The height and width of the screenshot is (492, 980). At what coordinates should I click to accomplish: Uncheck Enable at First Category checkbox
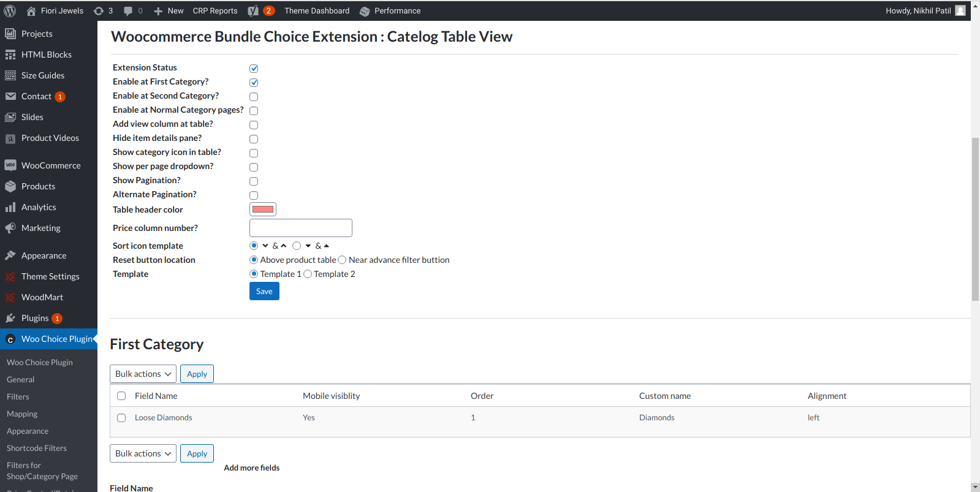(254, 83)
